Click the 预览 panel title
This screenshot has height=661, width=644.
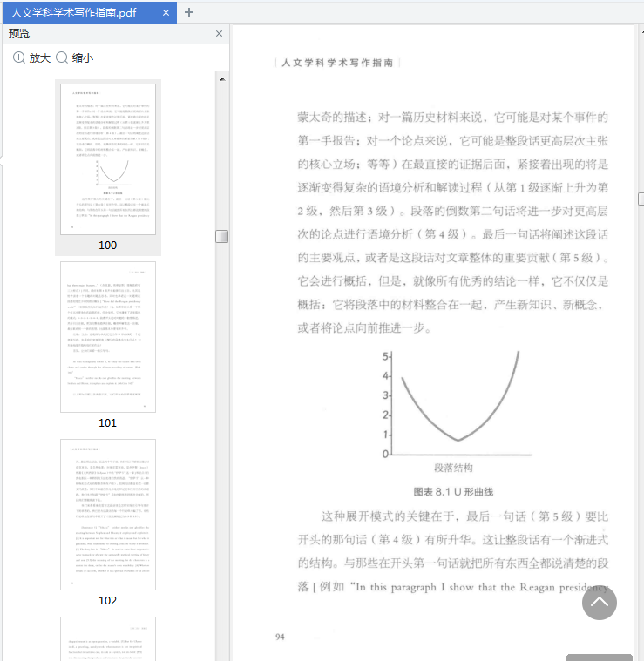[19, 34]
